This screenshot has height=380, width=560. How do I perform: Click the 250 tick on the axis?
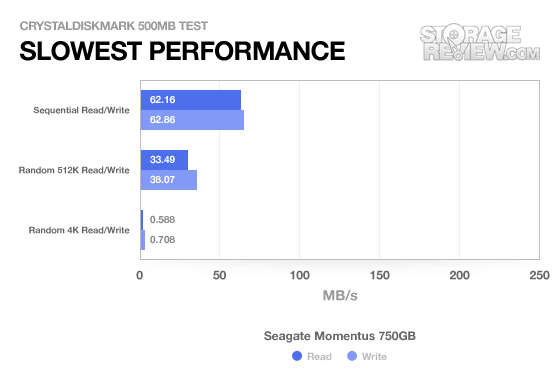pyautogui.click(x=539, y=275)
